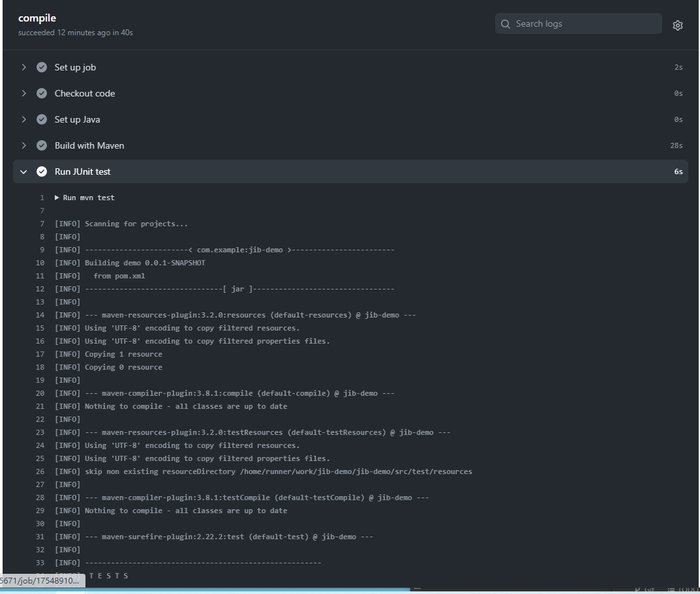Image resolution: width=700 pixels, height=594 pixels.
Task: Click the 'skip non existing resourceDirectory' log line
Action: pyautogui.click(x=264, y=471)
